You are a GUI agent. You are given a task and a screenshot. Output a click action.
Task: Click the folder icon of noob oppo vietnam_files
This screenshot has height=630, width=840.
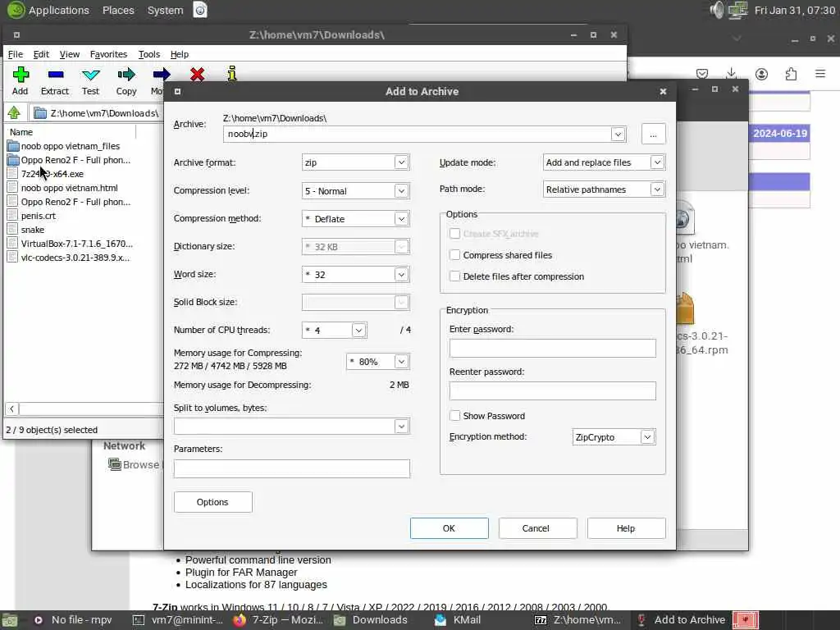(x=13, y=146)
